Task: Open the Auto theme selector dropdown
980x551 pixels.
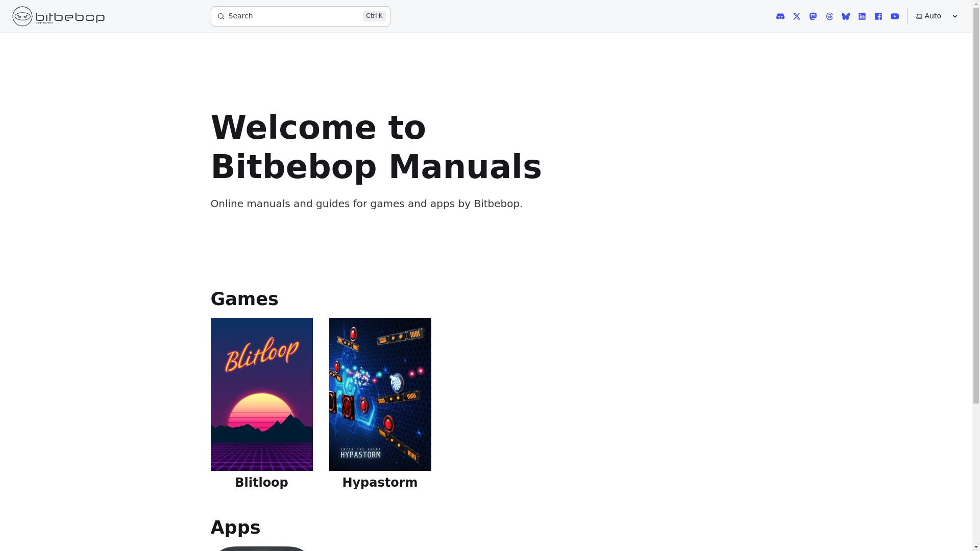Action: [937, 16]
